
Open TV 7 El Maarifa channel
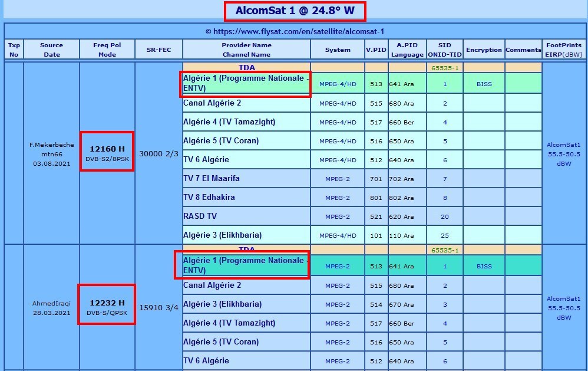211,178
